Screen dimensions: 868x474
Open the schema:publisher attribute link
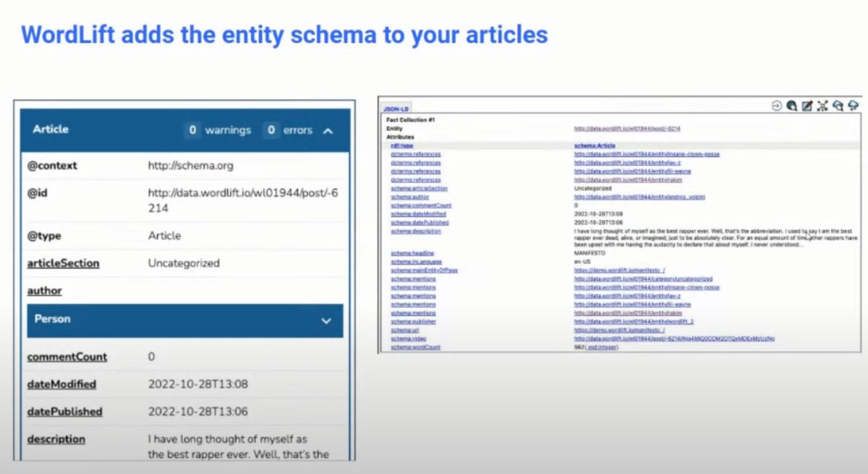414,322
